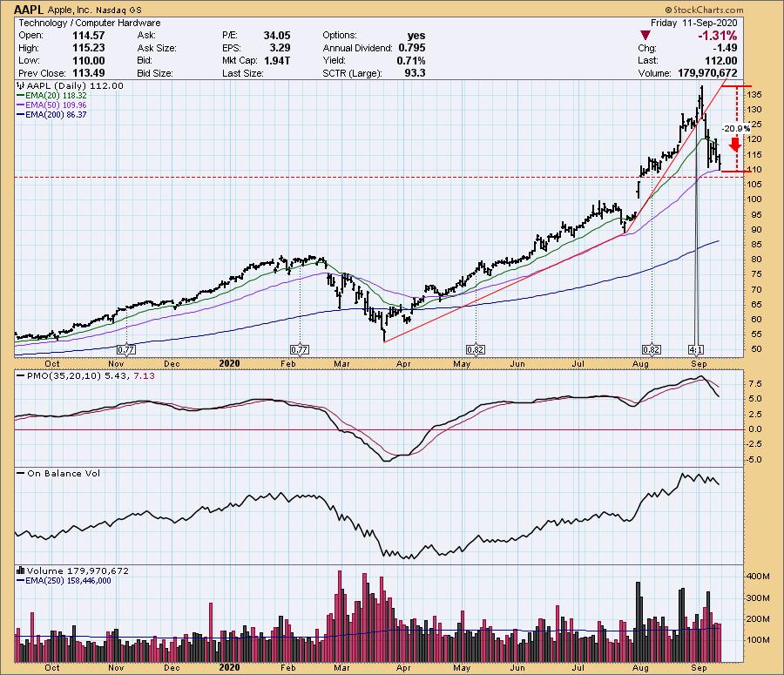Click the 'EMA(20) 118.32' legend text
Image resolution: width=784 pixels, height=675 pixels.
[56, 96]
